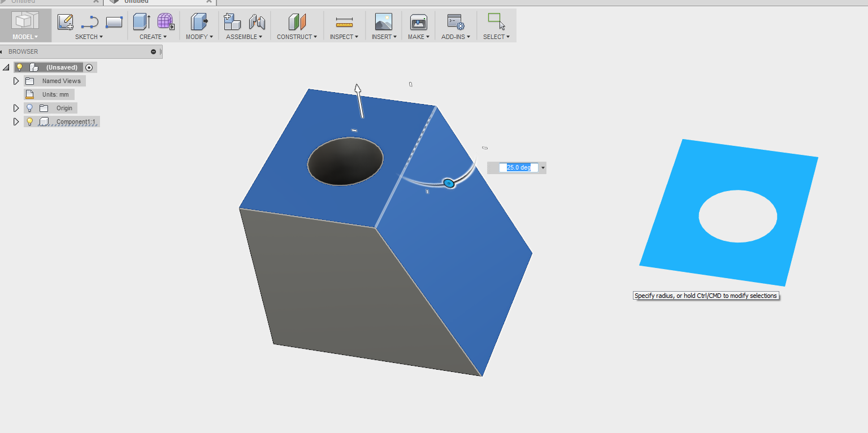Activate the Extrude tool icon
The height and width of the screenshot is (433, 868).
point(141,21)
